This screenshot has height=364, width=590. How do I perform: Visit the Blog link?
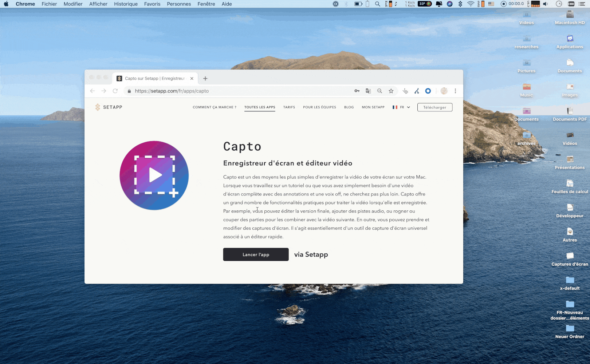click(349, 107)
